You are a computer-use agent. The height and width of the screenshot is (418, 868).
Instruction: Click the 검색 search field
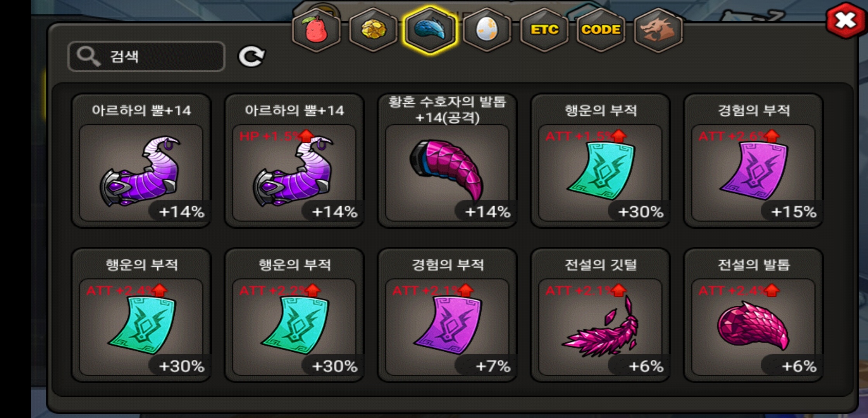[x=146, y=57]
